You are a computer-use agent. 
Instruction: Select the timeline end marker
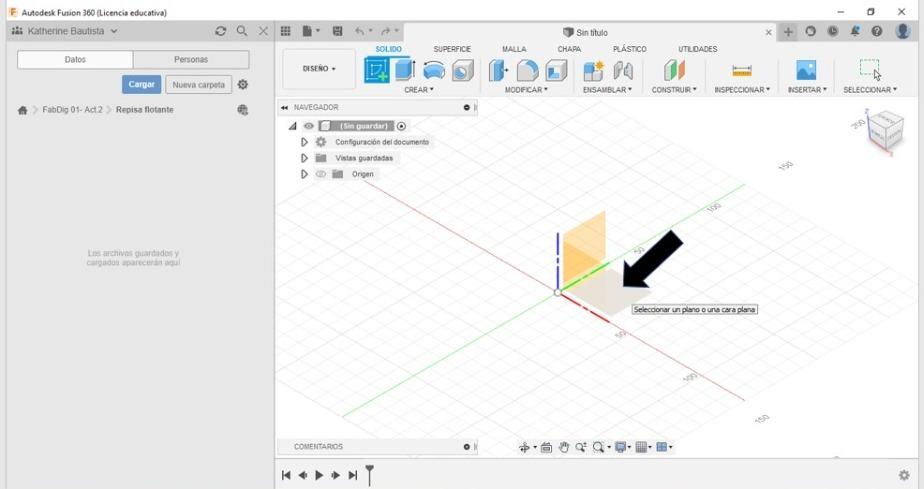[369, 475]
